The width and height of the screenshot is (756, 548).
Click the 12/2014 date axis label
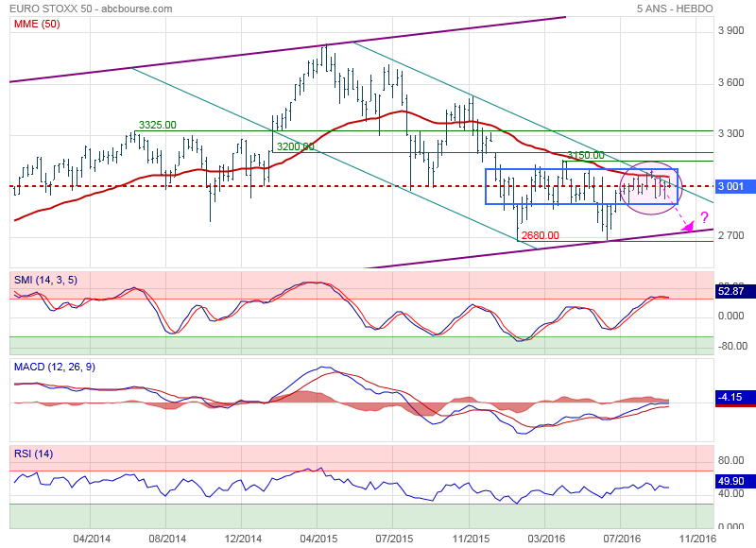click(x=243, y=539)
